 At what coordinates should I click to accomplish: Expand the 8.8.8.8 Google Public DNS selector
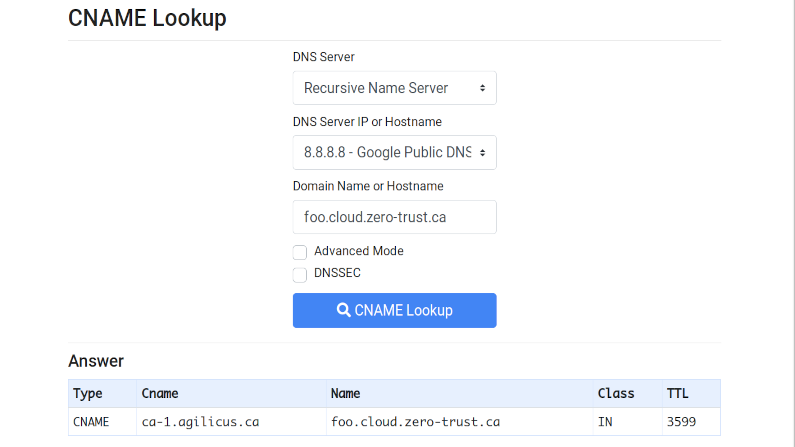pos(394,153)
